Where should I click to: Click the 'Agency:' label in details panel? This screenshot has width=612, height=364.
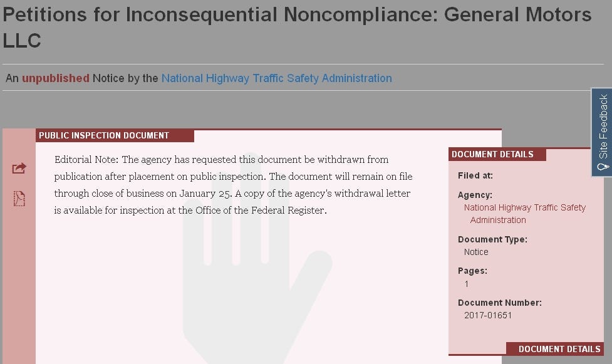[x=475, y=195]
